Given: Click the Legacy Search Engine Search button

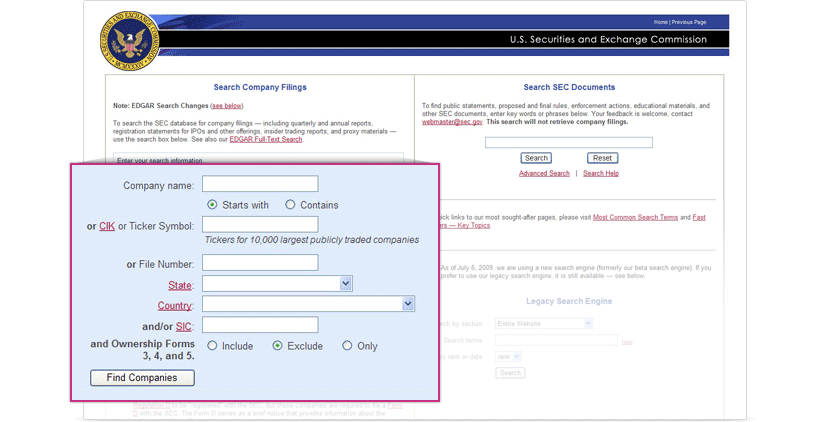Looking at the screenshot, I should [x=510, y=373].
